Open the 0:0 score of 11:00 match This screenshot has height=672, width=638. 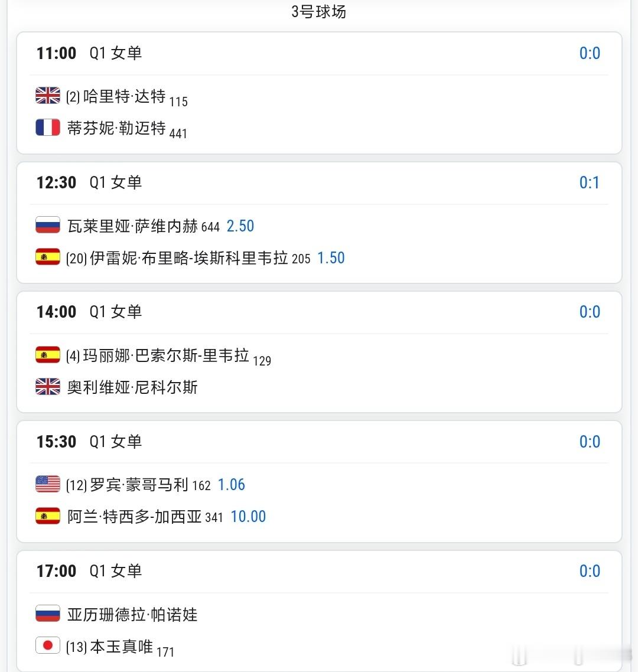coord(590,53)
